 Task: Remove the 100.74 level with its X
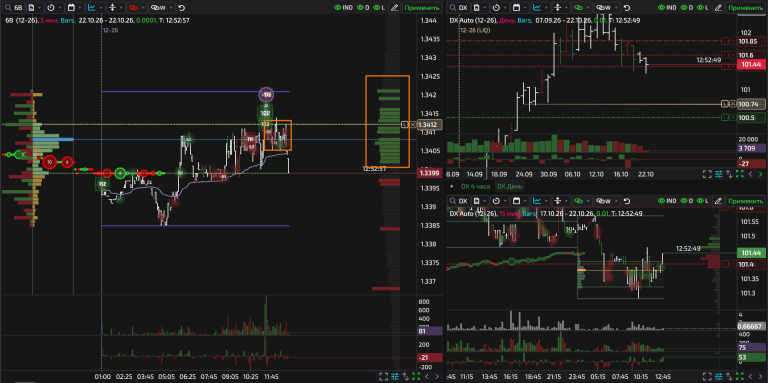click(732, 103)
